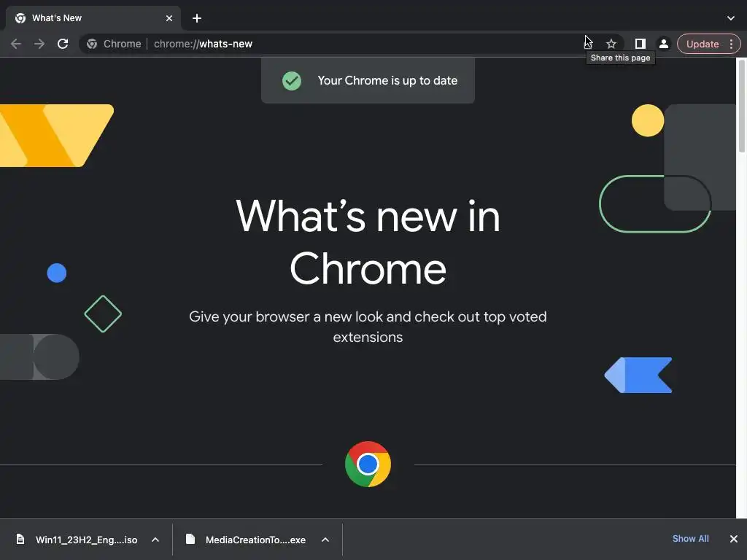
Task: Click the address bar URL chrome://whats-new
Action: point(203,44)
